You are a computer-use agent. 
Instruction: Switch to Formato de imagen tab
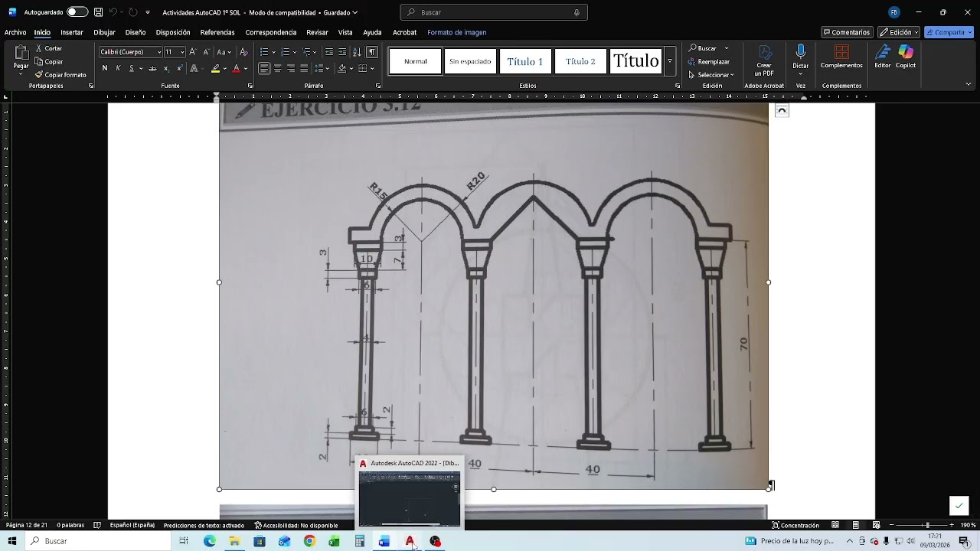point(457,32)
